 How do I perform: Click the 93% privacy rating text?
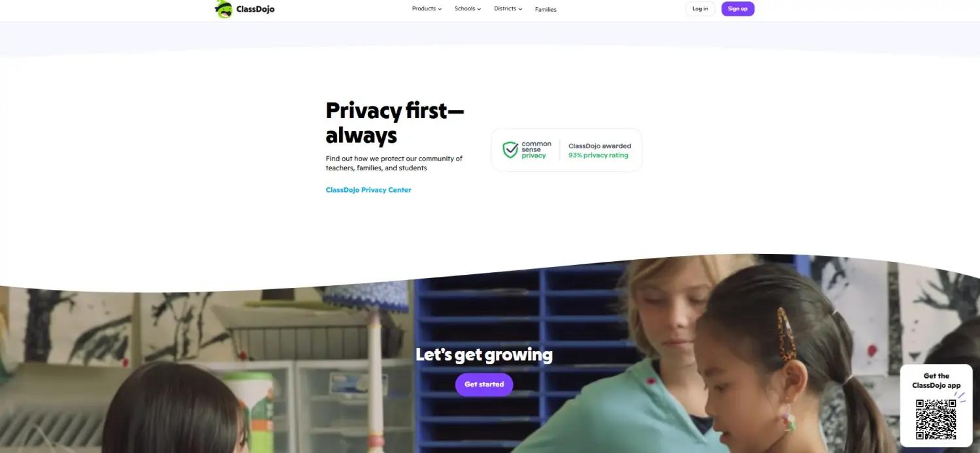[x=598, y=155]
